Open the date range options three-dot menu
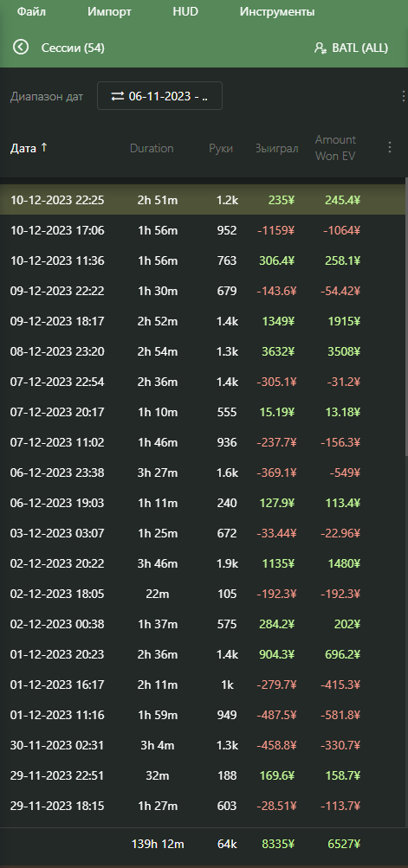The height and width of the screenshot is (868, 408). [403, 96]
